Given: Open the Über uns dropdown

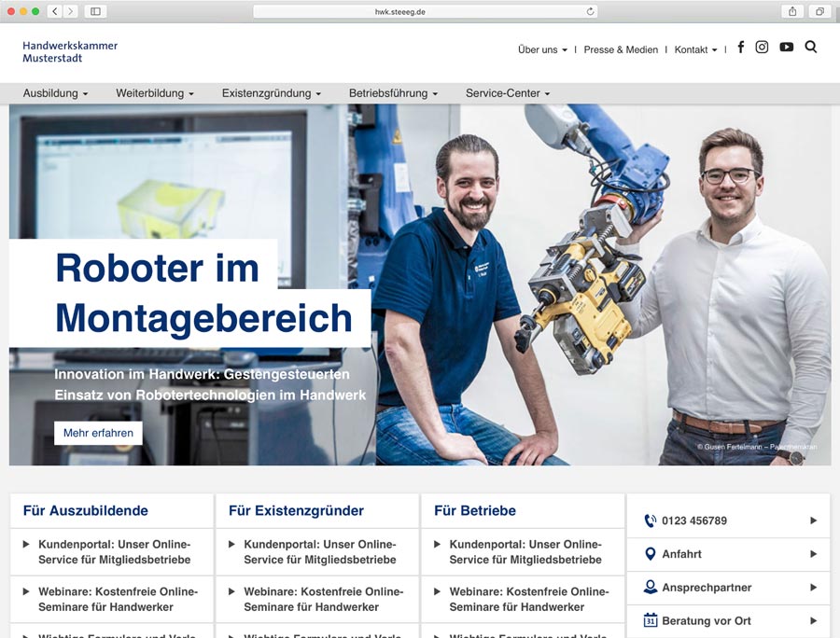Looking at the screenshot, I should point(542,49).
